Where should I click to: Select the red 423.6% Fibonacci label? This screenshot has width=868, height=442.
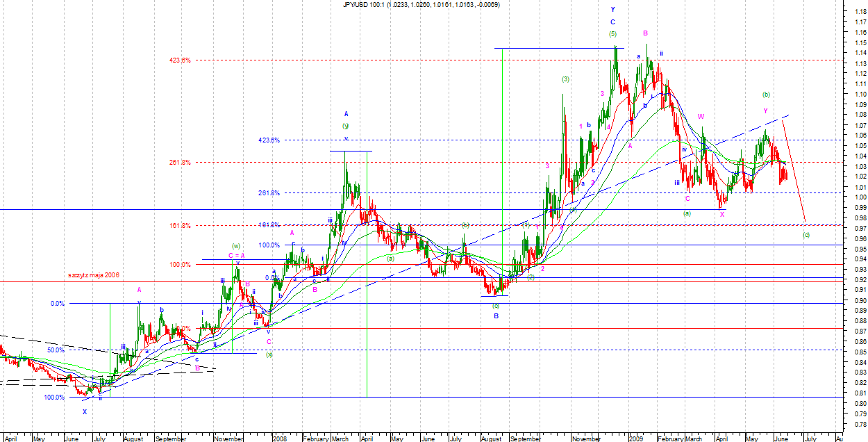180,60
